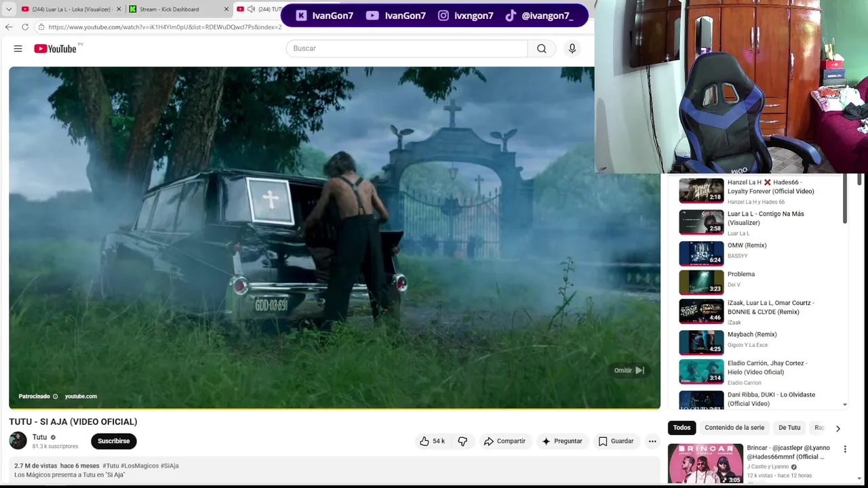Open Tutu channel avatar
The image size is (868, 488).
[x=18, y=441]
